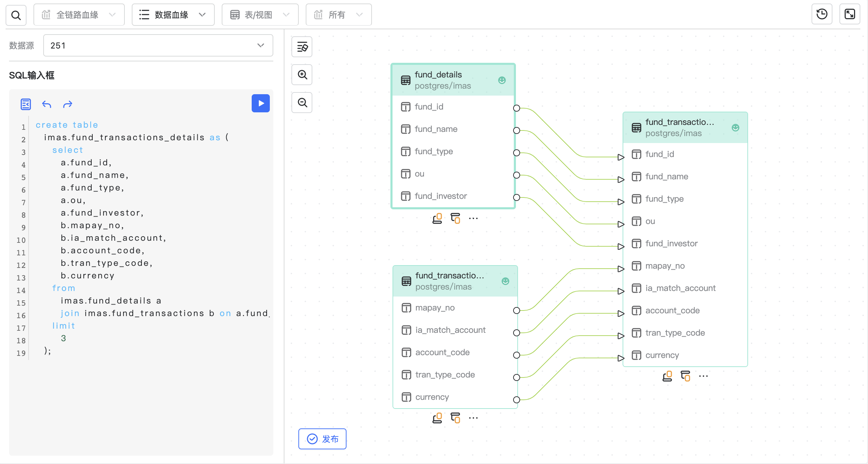868x464 pixels.
Task: Select currency column in target table
Action: (685, 355)
